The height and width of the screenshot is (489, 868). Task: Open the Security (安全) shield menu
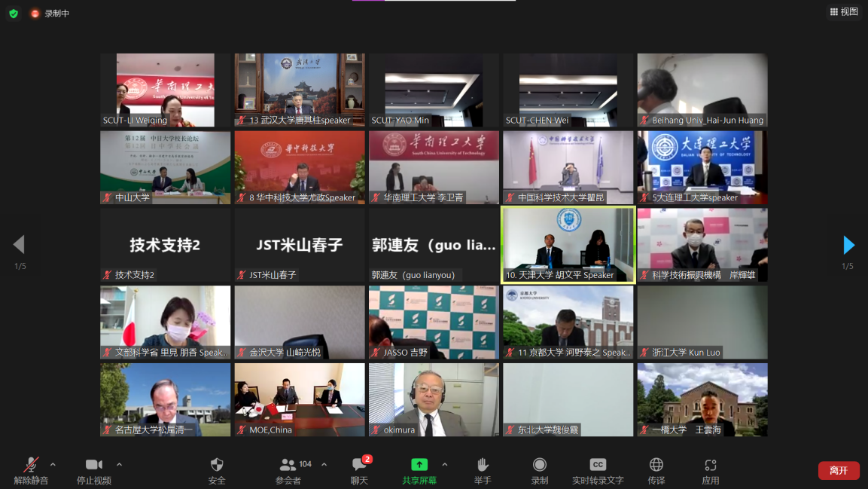point(217,466)
